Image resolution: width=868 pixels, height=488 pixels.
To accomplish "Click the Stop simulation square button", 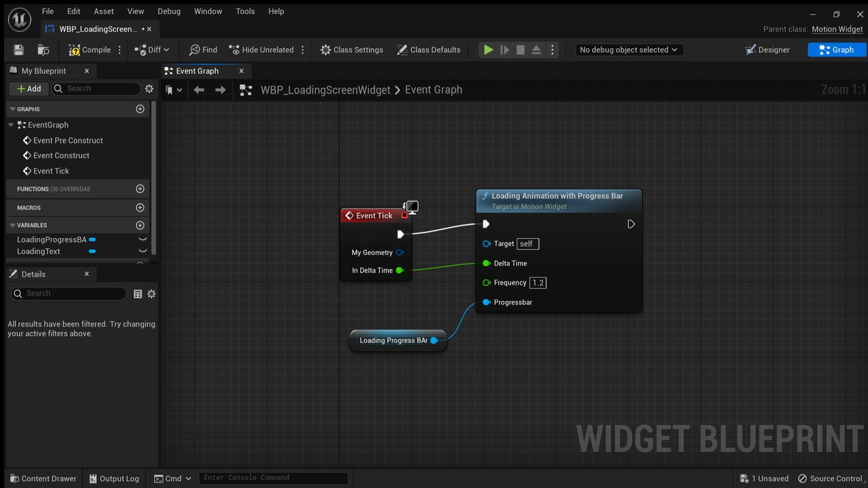I will 520,49.
